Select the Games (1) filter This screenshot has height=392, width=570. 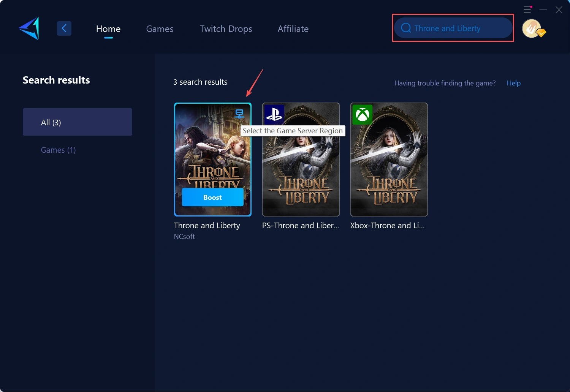click(x=59, y=150)
